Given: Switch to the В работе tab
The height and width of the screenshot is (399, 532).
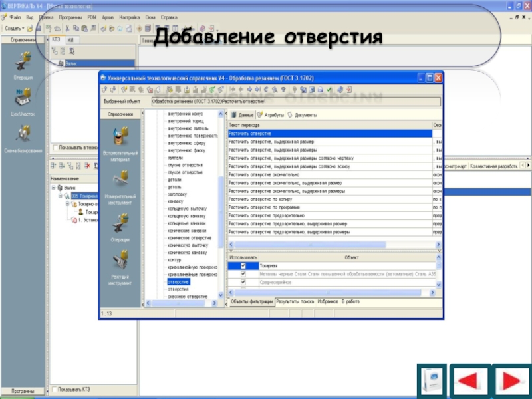Looking at the screenshot, I should tap(350, 301).
